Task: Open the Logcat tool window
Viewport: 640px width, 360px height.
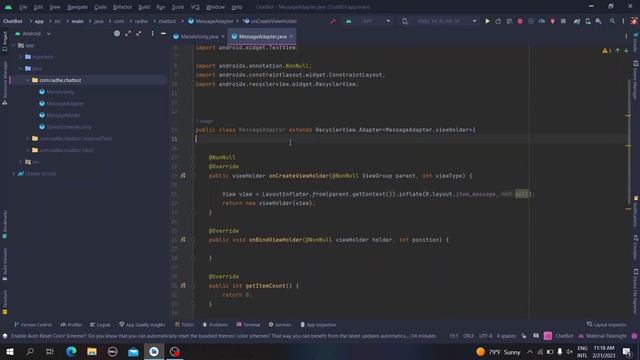Action: 100,324
